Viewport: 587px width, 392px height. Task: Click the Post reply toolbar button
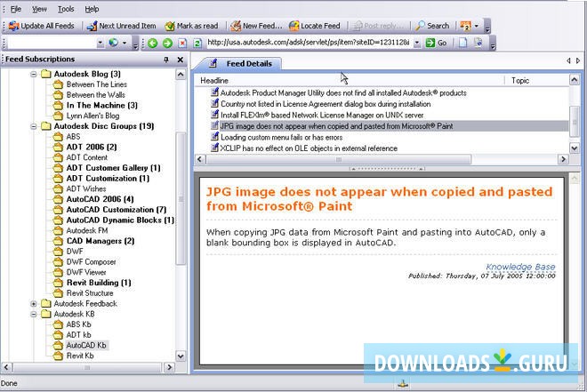(x=378, y=26)
